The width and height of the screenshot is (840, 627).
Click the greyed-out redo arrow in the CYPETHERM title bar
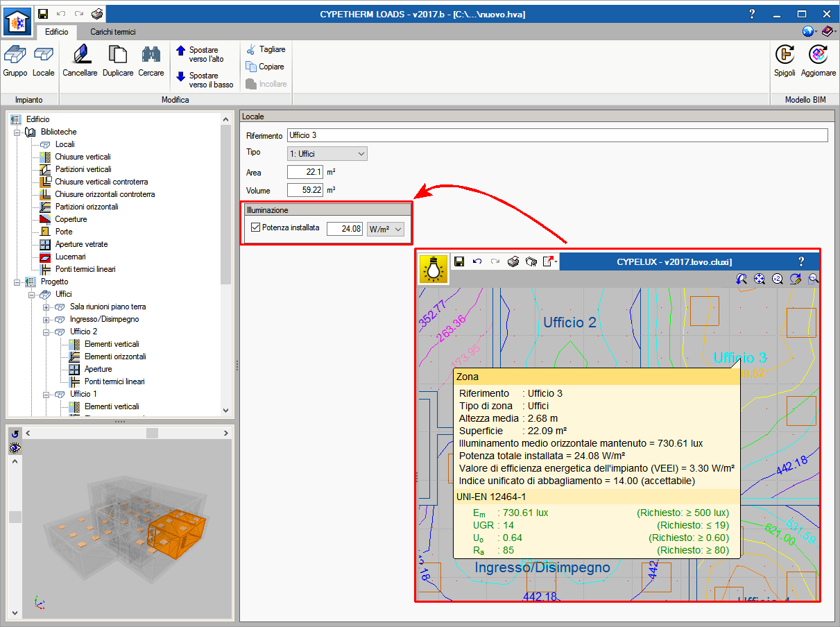coord(78,14)
